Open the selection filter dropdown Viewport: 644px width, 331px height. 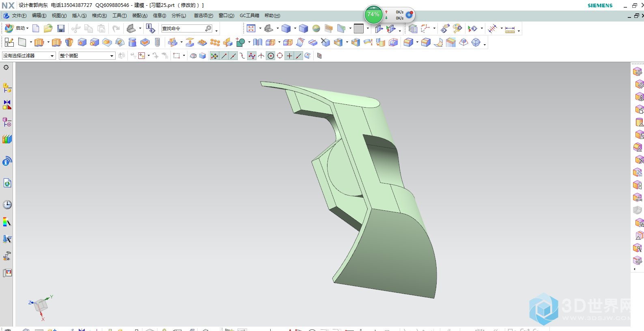coord(29,56)
